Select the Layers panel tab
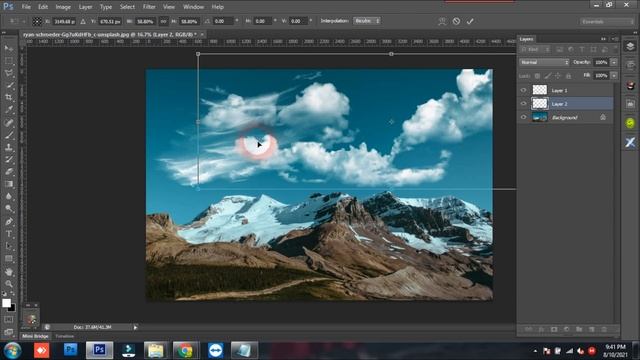The image size is (640, 360). (x=527, y=39)
